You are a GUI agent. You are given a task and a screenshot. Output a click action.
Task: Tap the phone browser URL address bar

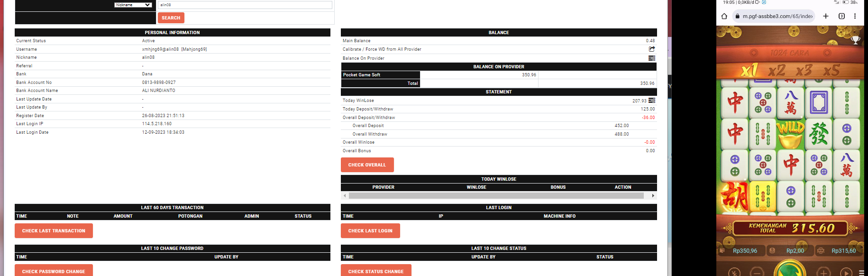point(774,16)
